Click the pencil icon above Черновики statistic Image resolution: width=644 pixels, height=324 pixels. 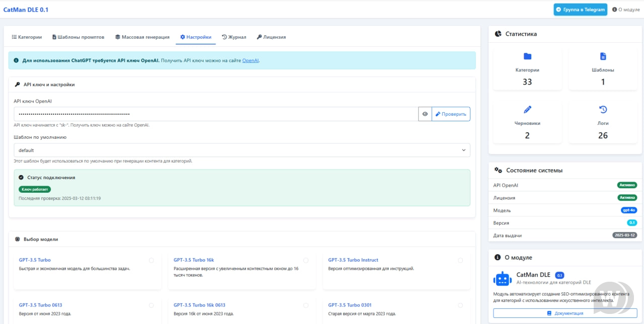click(x=527, y=110)
